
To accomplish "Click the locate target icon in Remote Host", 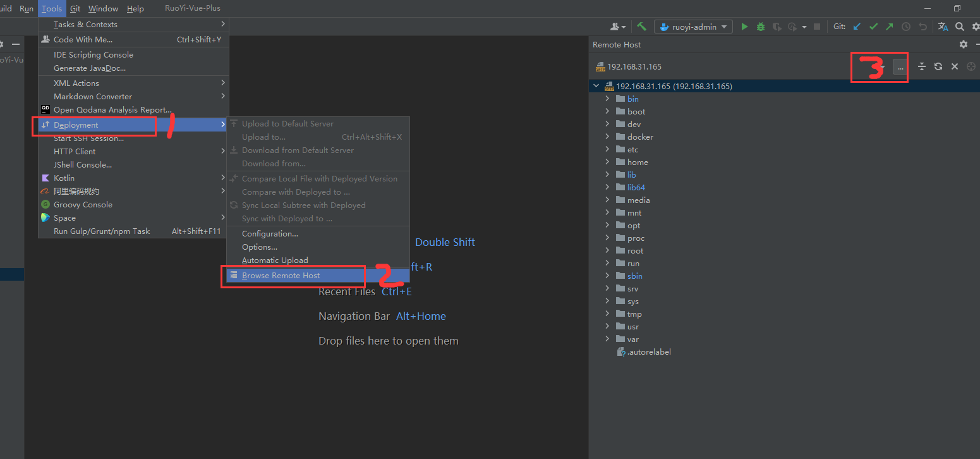I will [971, 66].
